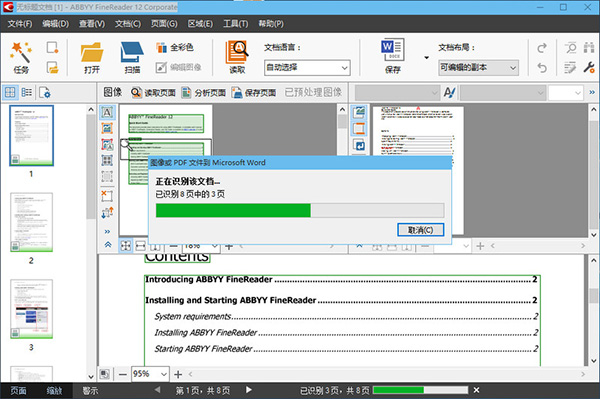This screenshot has height=399, width=600.
Task: Stop recognition via status bar X button
Action: 476,390
